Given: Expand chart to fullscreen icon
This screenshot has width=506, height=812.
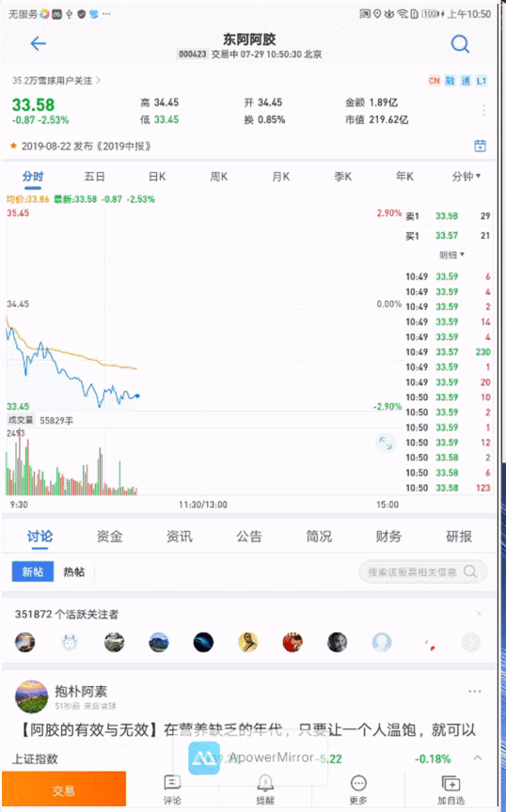Looking at the screenshot, I should [x=386, y=444].
